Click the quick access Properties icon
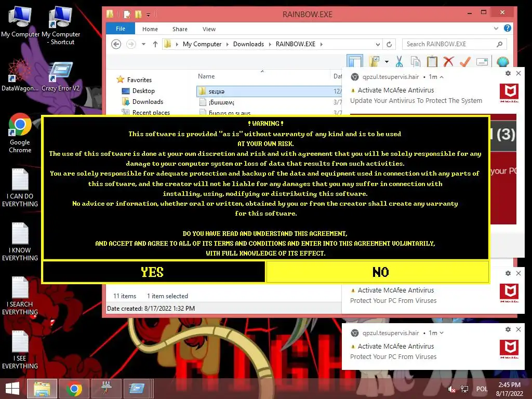Screen dimensions: 532x399 127,14
